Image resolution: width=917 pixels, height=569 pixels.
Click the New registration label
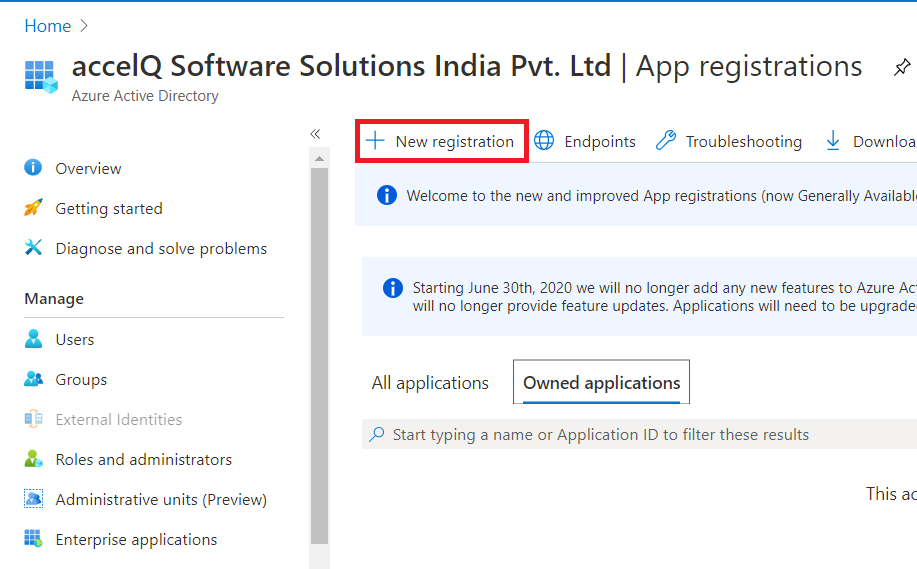454,142
